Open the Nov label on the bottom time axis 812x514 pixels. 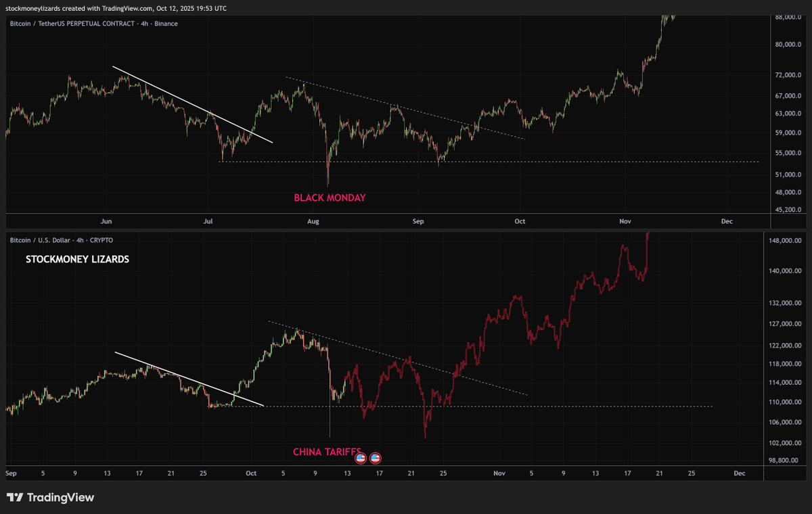pyautogui.click(x=499, y=473)
